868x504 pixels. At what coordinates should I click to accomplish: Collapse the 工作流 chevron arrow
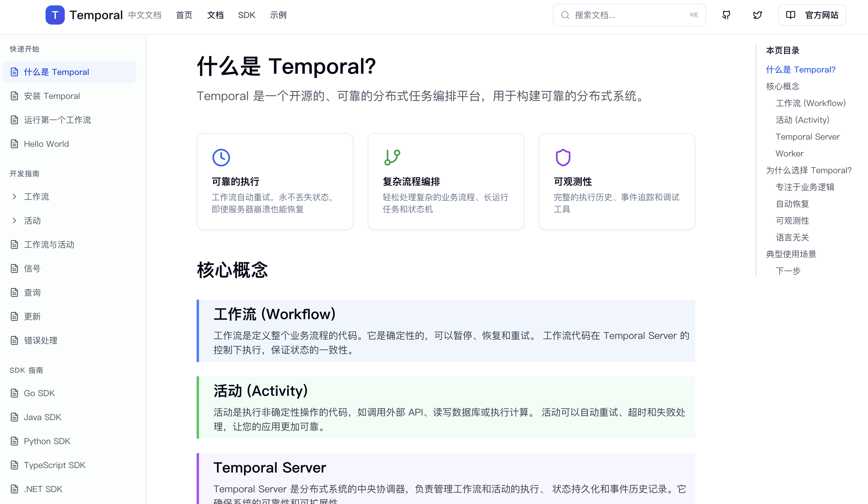click(14, 196)
